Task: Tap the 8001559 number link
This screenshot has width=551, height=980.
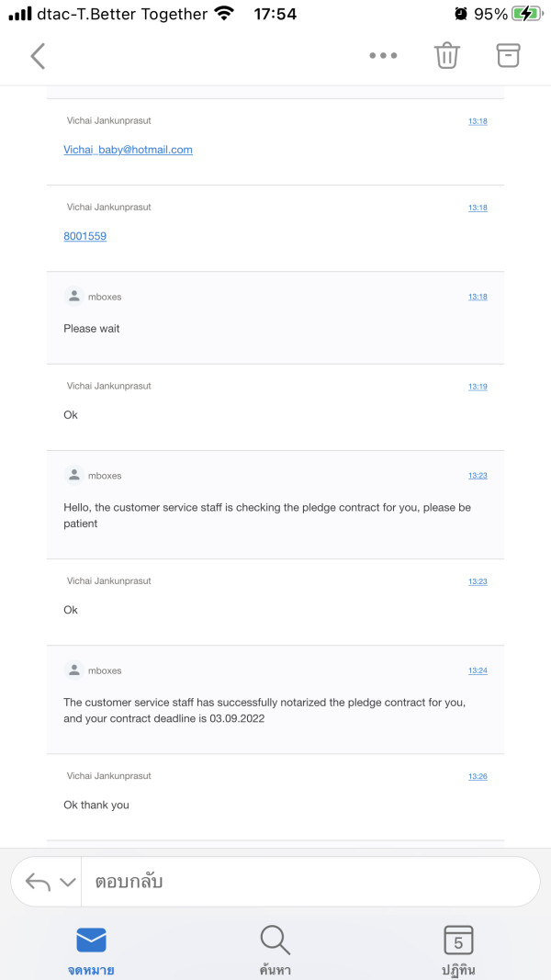Action: click(x=84, y=236)
